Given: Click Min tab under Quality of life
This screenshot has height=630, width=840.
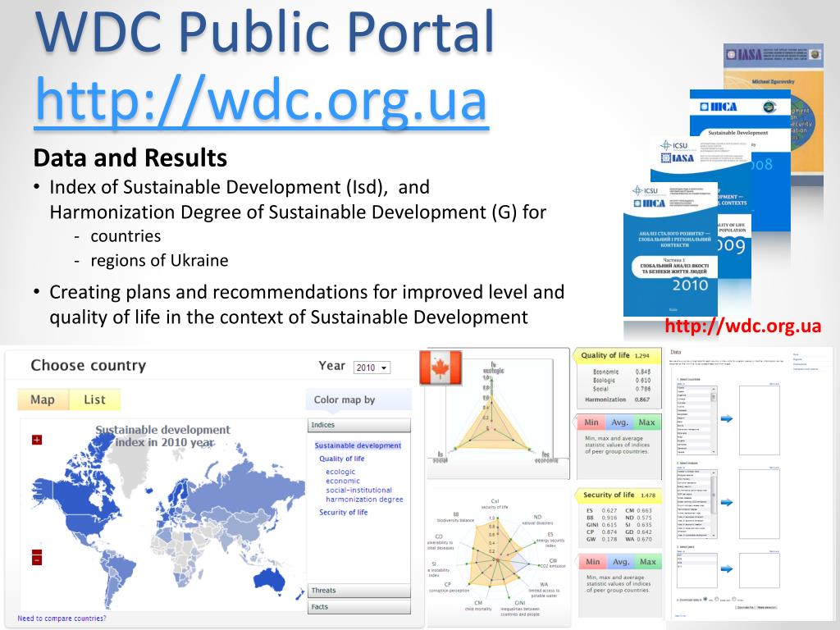Looking at the screenshot, I should pos(591,422).
